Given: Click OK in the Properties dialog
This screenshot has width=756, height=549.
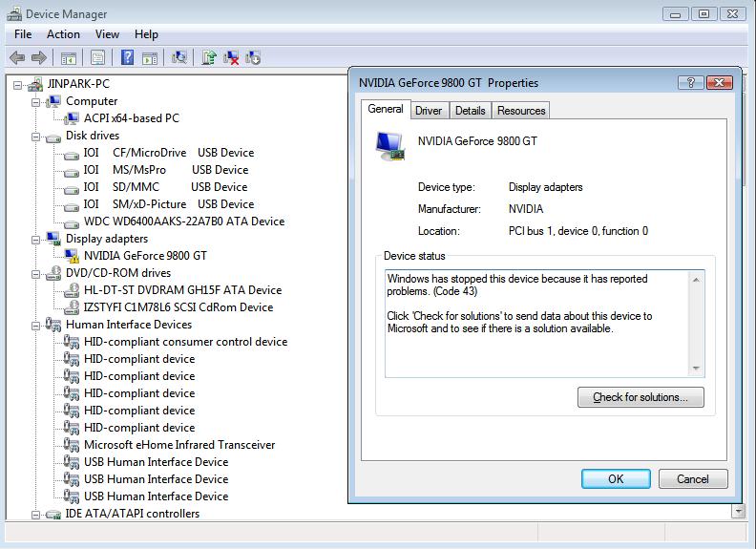Looking at the screenshot, I should pos(616,479).
